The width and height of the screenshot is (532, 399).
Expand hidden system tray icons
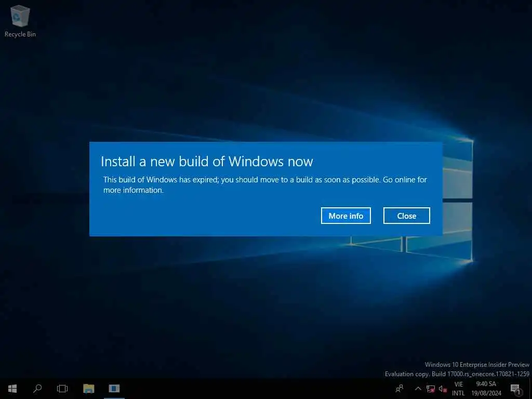[x=418, y=389]
